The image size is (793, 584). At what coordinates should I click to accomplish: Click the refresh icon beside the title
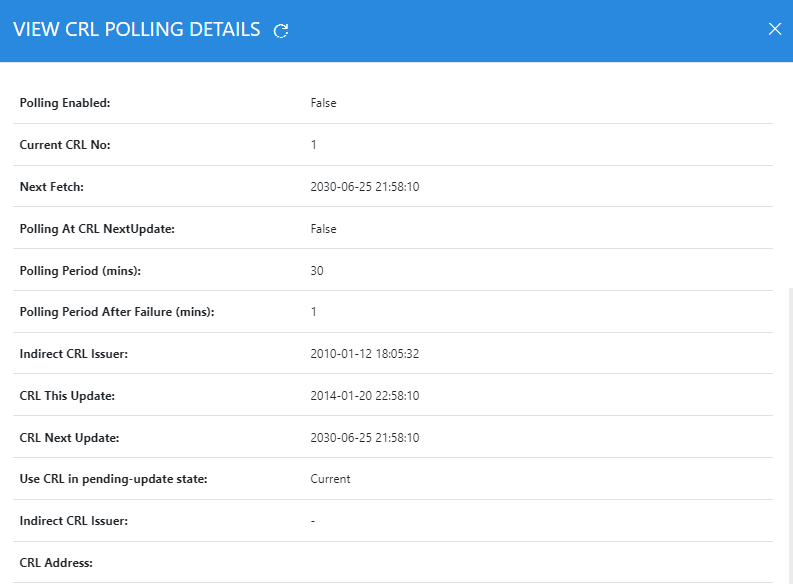281,30
